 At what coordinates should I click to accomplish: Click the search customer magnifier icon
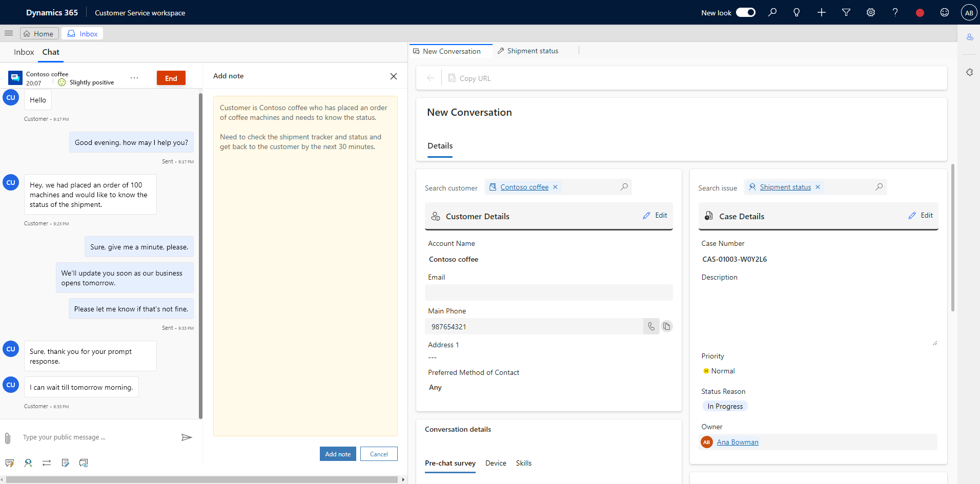pos(624,187)
